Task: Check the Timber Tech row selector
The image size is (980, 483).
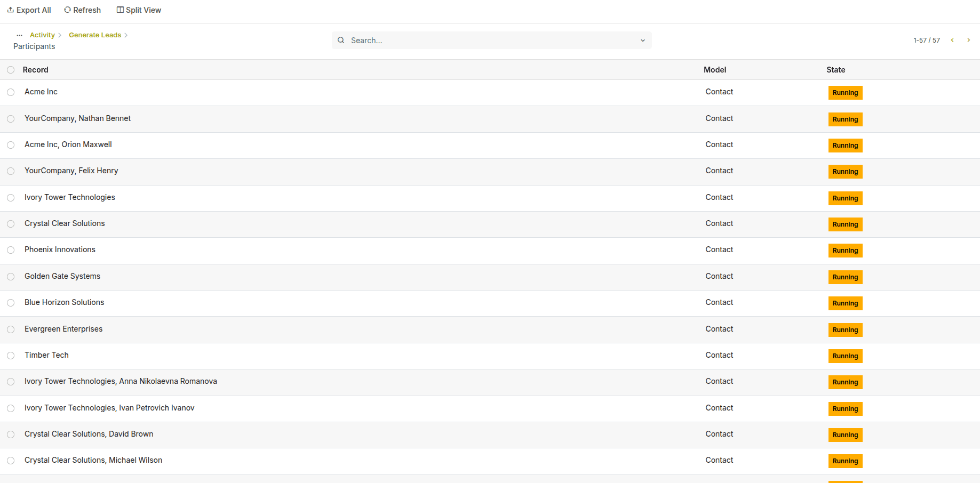Action: click(11, 356)
